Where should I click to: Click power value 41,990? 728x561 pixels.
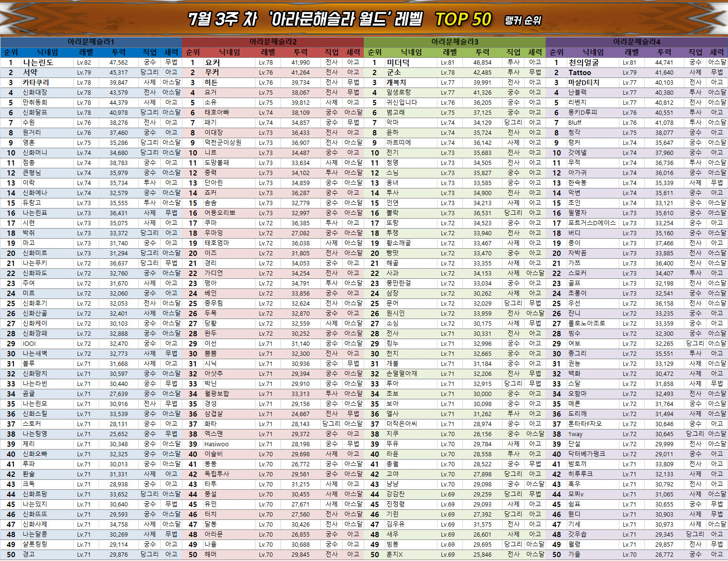(x=301, y=62)
